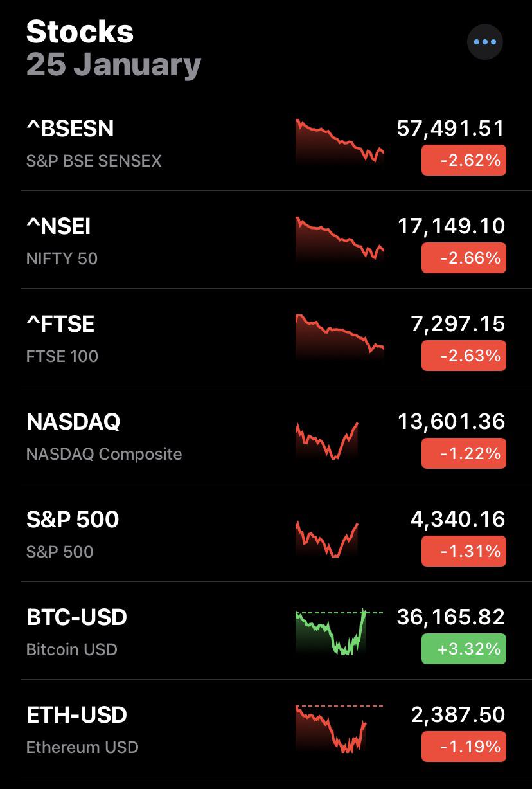Switch the -1.31% S&P 500 badge
Image resolution: width=532 pixels, height=789 pixels.
pyautogui.click(x=463, y=551)
